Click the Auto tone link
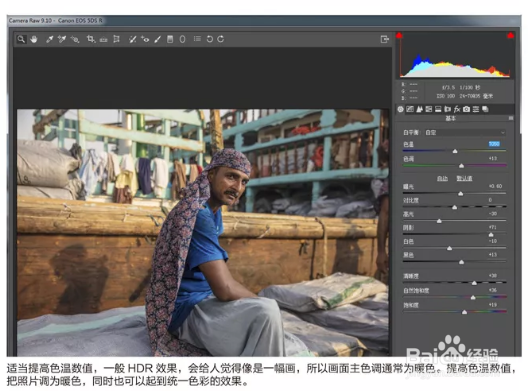Viewport: 530px width, 391px height. coord(442,178)
